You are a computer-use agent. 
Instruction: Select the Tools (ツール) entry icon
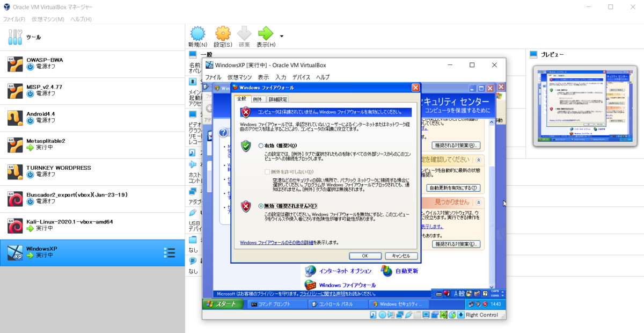pos(15,37)
